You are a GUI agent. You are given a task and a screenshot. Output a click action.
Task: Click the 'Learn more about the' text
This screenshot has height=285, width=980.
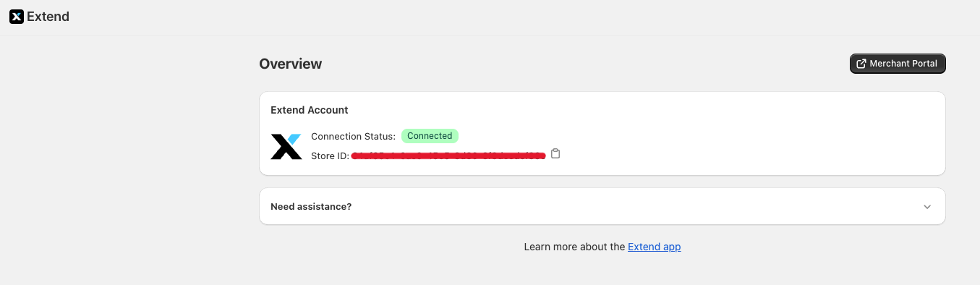[x=574, y=247]
